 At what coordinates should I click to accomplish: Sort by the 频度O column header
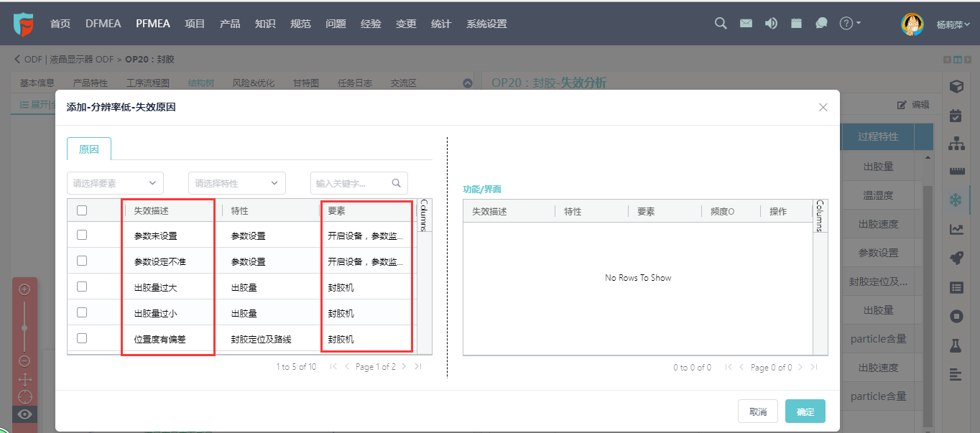pyautogui.click(x=723, y=212)
